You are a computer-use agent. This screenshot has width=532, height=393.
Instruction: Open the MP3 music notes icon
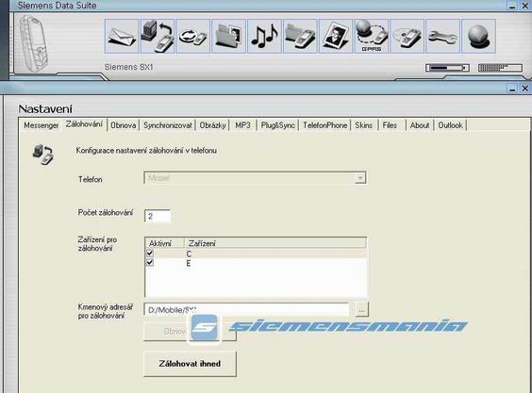tap(264, 36)
